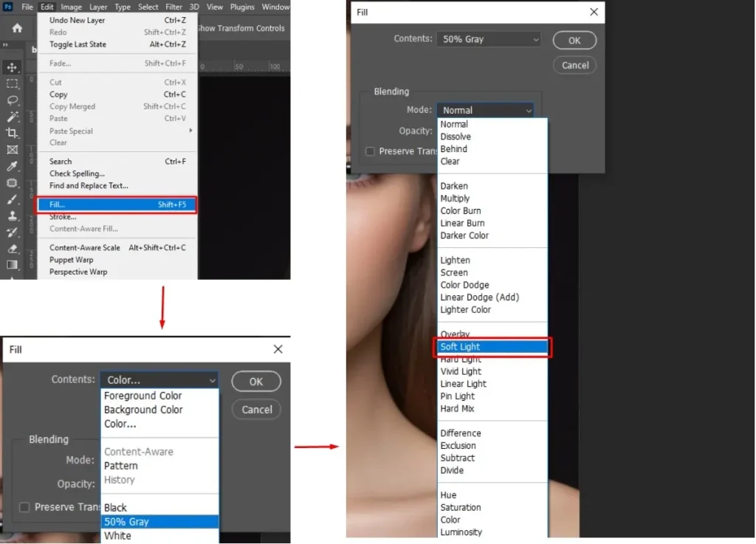
Task: Select the Brush tool
Action: (x=12, y=199)
